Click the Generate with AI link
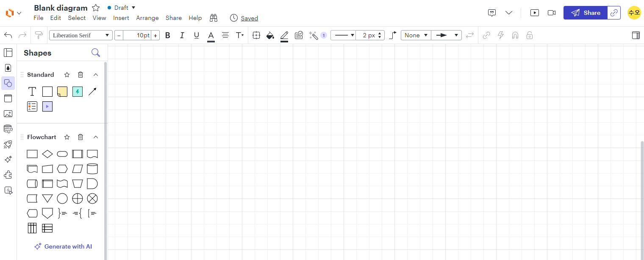The image size is (644, 260). click(63, 246)
